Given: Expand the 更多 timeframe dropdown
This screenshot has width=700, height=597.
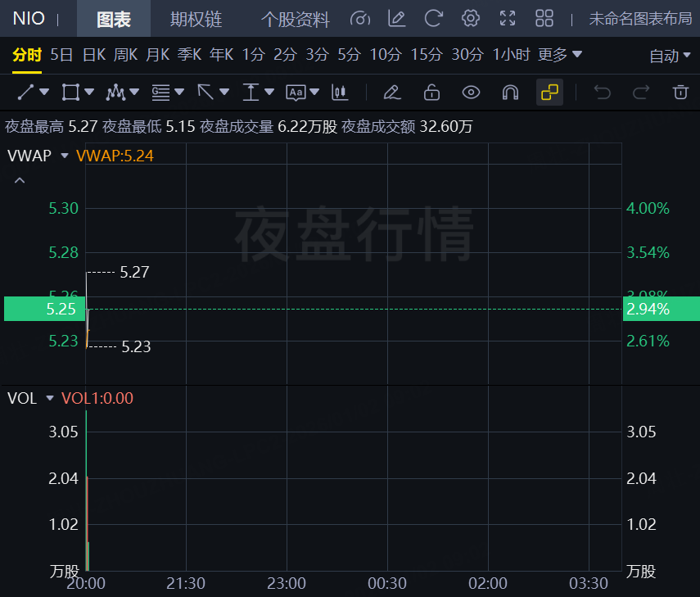Looking at the screenshot, I should point(560,55).
